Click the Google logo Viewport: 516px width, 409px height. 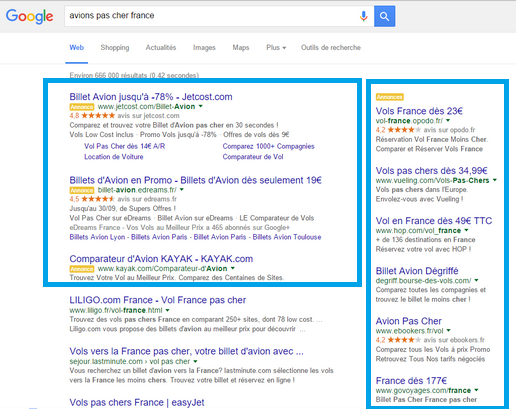(x=29, y=16)
